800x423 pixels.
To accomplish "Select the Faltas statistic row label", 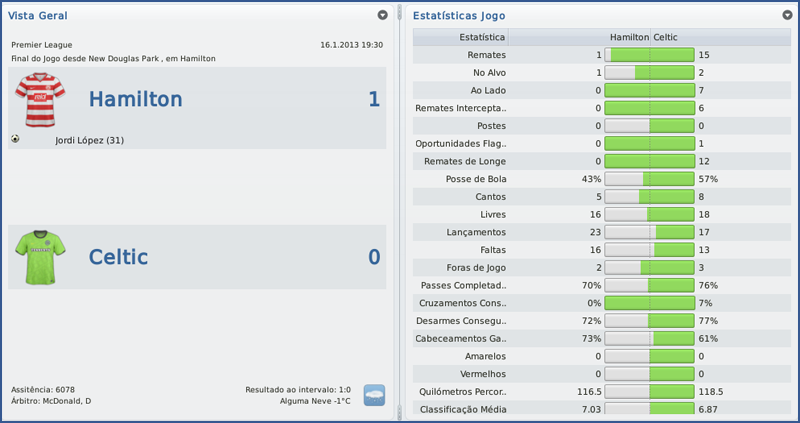I will click(x=489, y=250).
